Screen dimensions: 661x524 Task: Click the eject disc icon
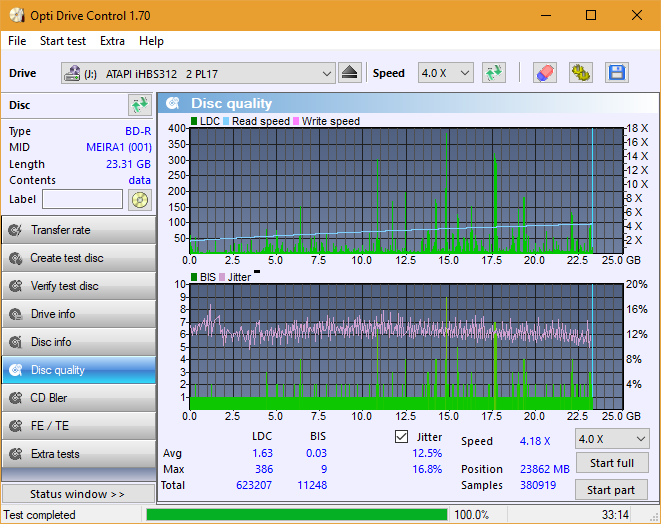(349, 73)
